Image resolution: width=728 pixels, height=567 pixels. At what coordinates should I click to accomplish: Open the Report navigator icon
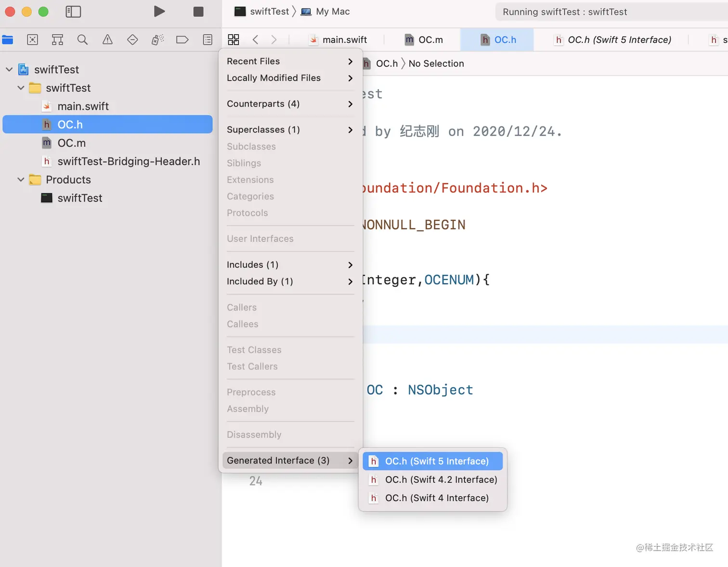click(x=208, y=39)
